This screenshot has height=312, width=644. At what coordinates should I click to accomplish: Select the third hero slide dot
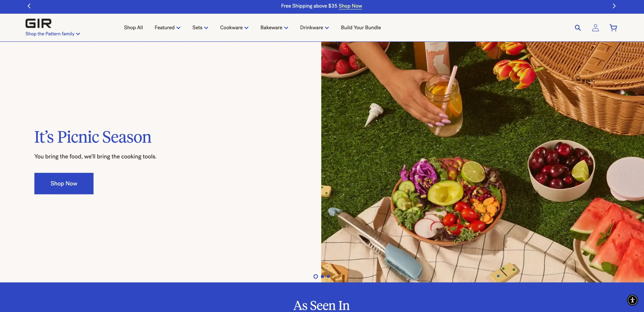point(328,276)
